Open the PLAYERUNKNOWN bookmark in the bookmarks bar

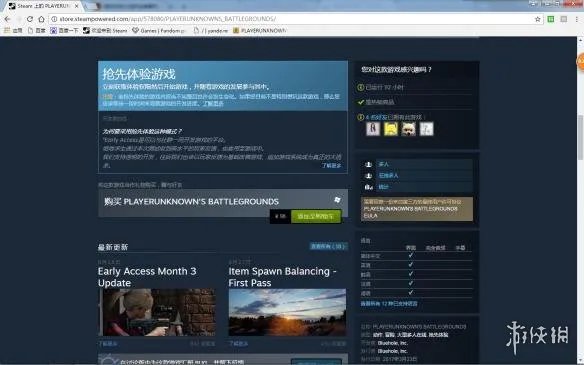click(260, 31)
